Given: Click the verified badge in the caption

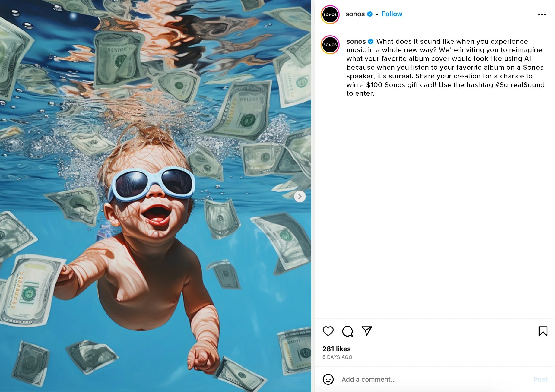Looking at the screenshot, I should [x=371, y=41].
